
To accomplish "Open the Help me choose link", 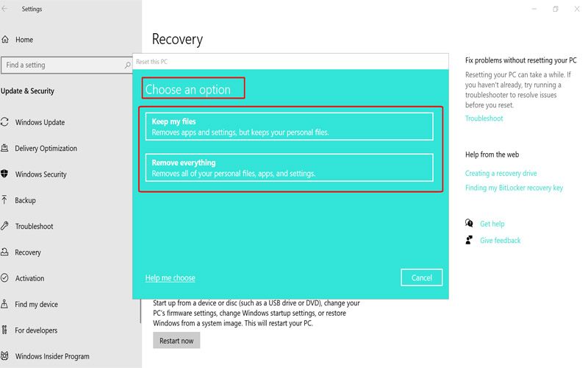I will click(171, 278).
